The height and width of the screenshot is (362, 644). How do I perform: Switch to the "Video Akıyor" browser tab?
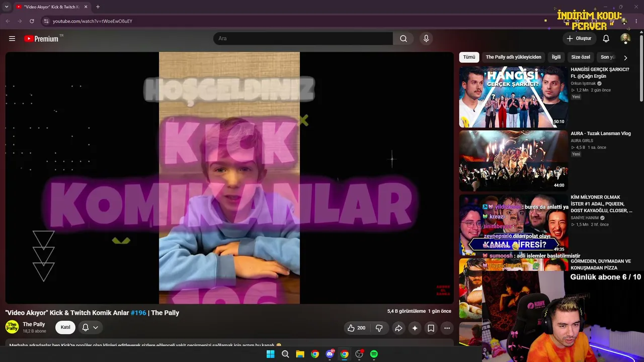tap(50, 7)
